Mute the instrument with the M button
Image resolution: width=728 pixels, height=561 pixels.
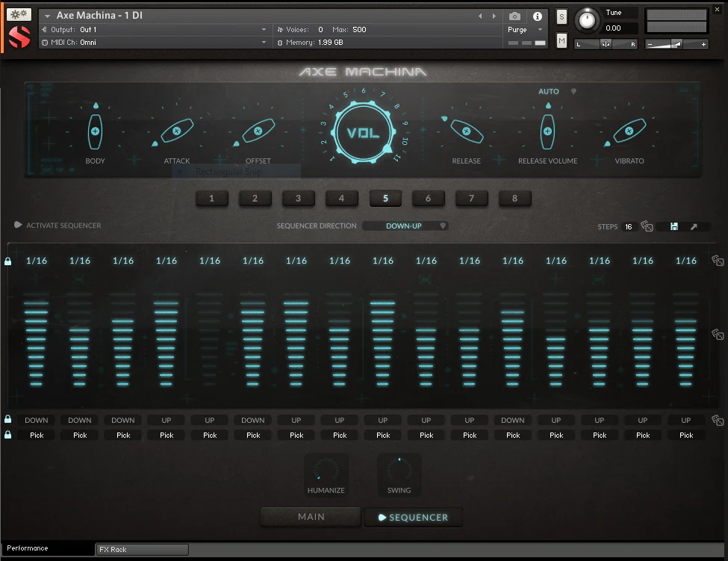[561, 41]
